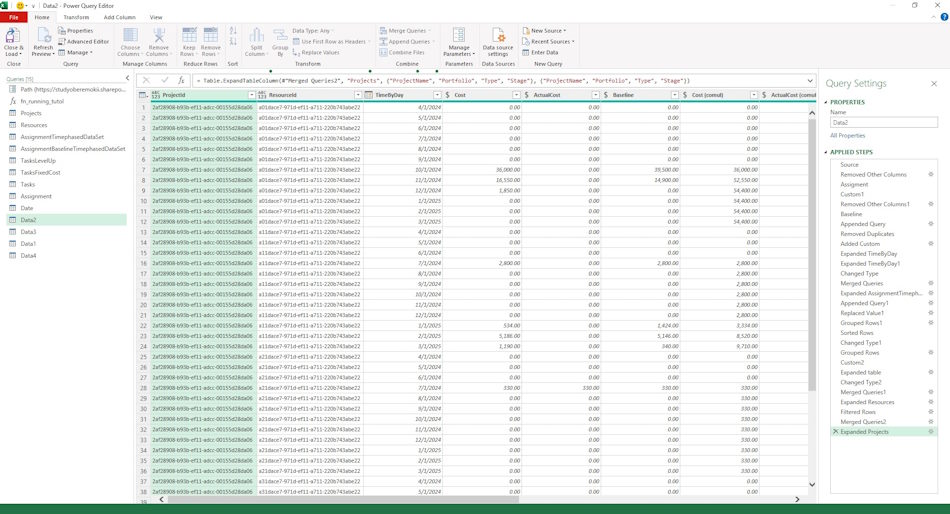Open the Help question mark icon

coord(944,17)
